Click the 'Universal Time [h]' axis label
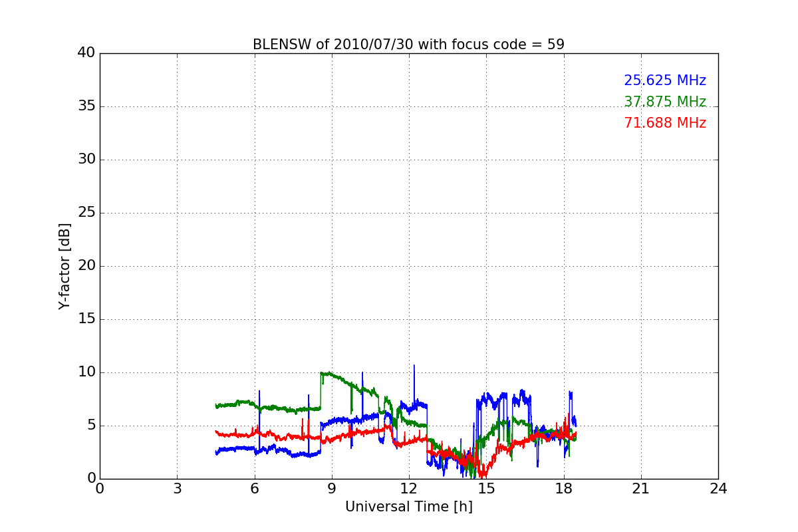The height and width of the screenshot is (532, 798). pyautogui.click(x=409, y=507)
